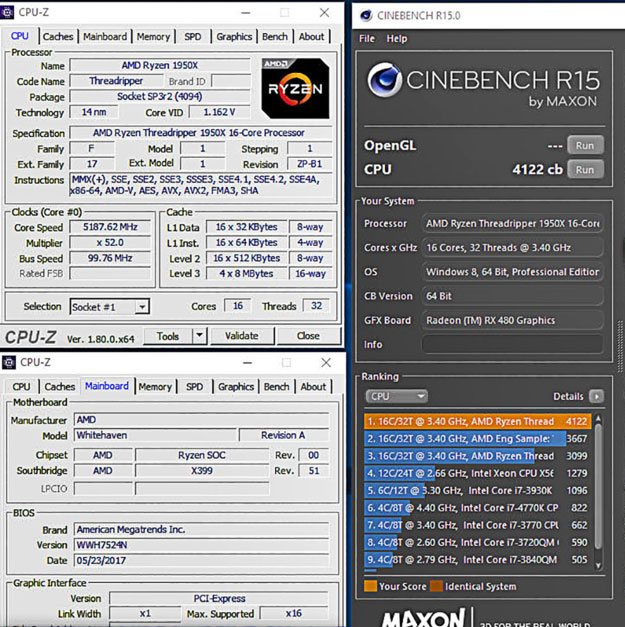Select ranking entry 5 Core i7-3930K

477,491
